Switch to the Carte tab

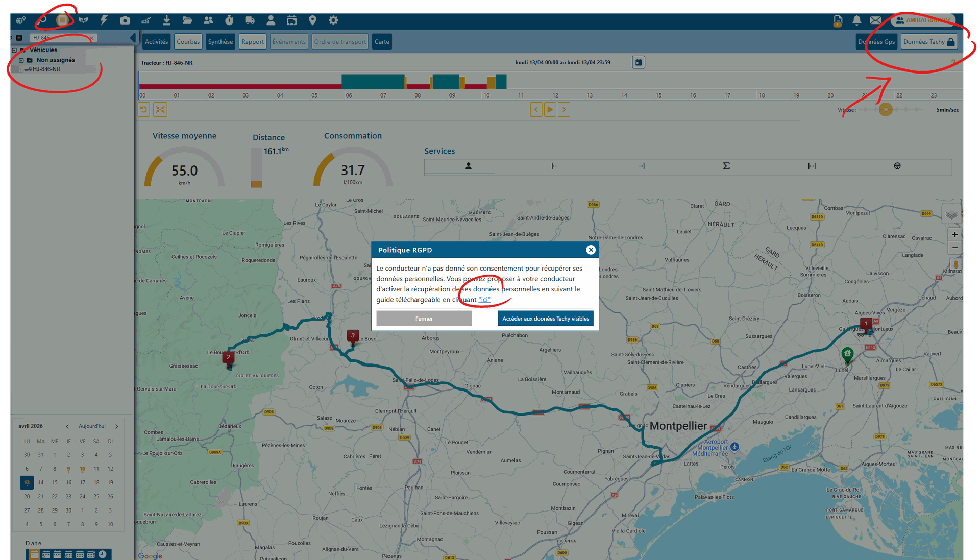point(381,42)
